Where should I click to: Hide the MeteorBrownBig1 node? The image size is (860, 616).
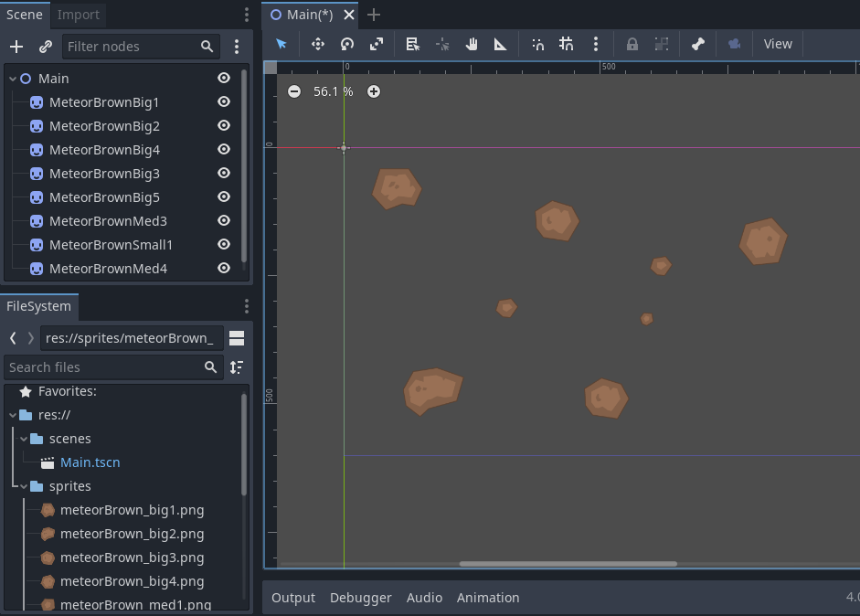(224, 101)
